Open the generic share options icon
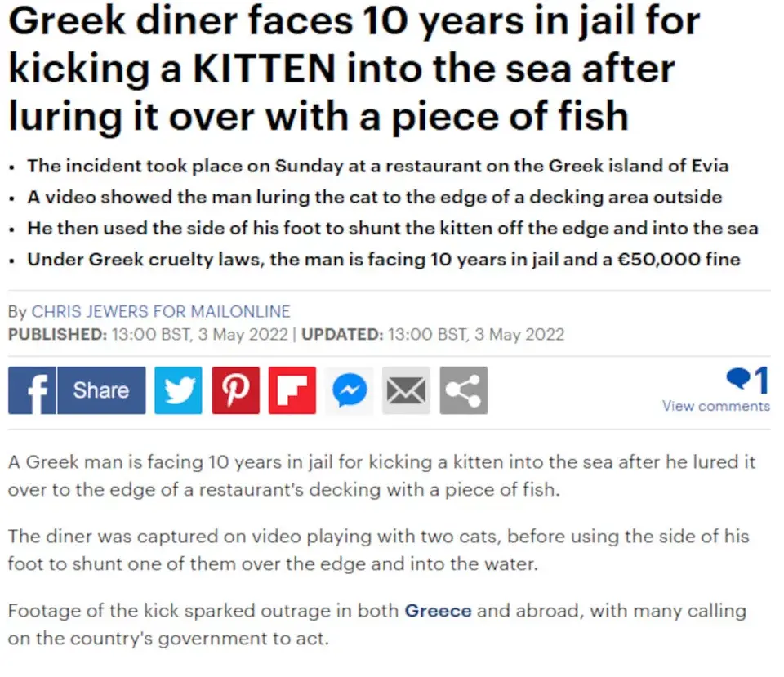 pyautogui.click(x=463, y=390)
